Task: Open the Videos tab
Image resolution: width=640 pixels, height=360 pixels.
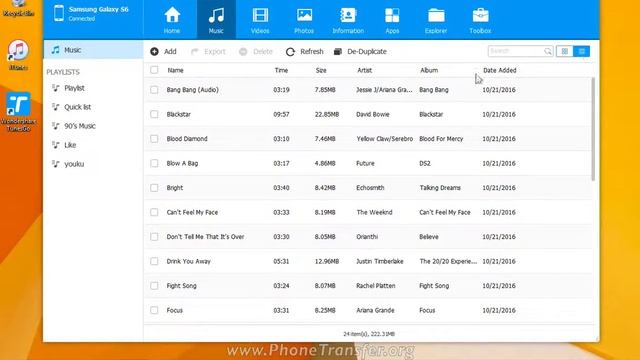Action: (x=260, y=20)
